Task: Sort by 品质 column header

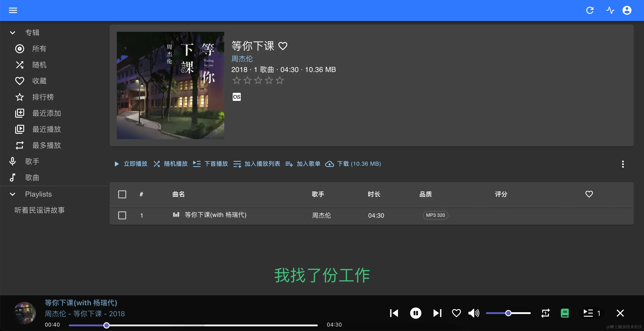Action: coord(426,194)
